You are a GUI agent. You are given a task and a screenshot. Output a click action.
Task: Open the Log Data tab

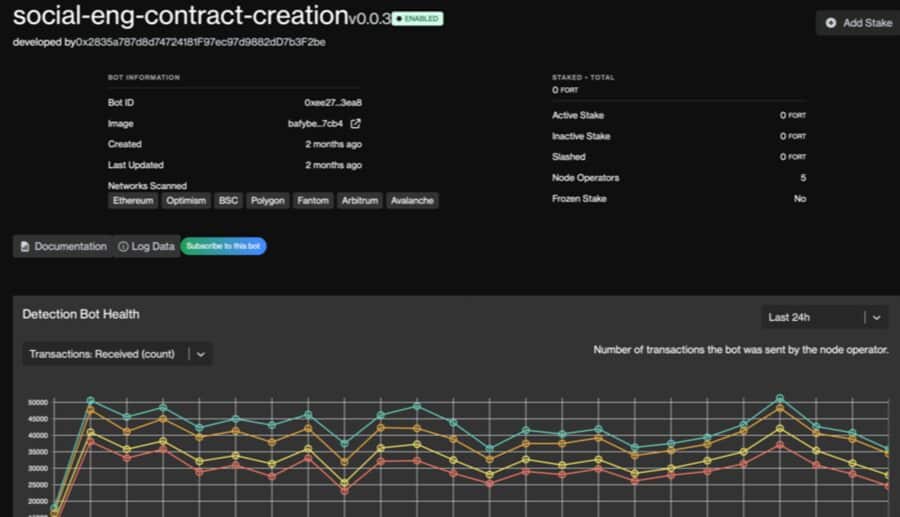[146, 246]
